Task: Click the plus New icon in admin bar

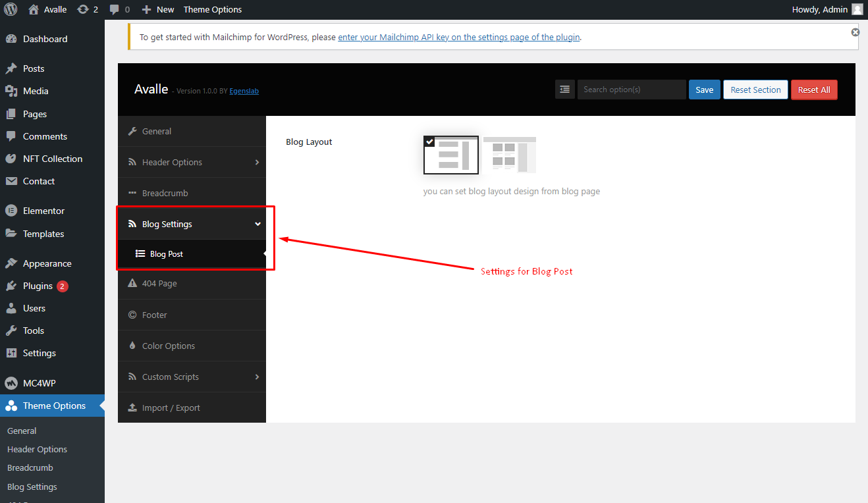Action: [x=147, y=9]
